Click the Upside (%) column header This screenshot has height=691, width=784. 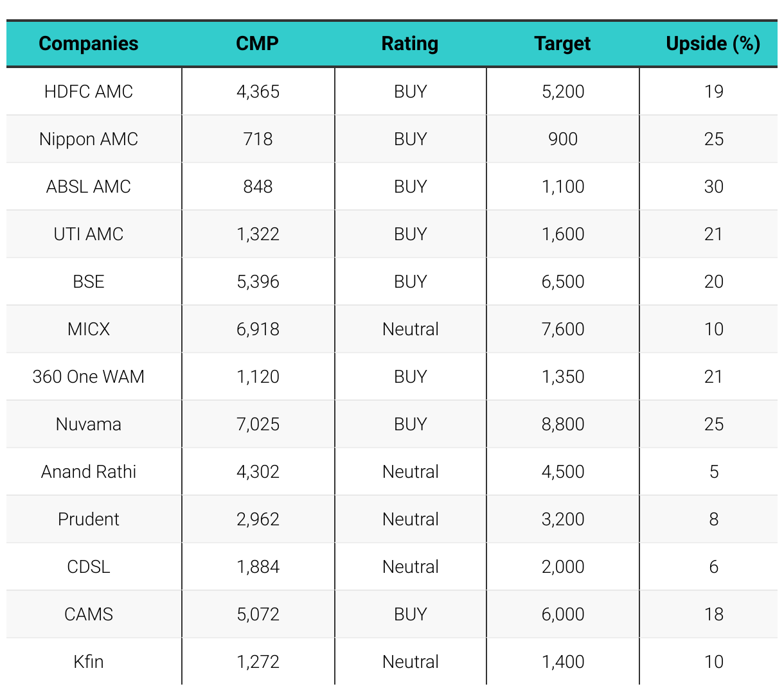coord(713,44)
